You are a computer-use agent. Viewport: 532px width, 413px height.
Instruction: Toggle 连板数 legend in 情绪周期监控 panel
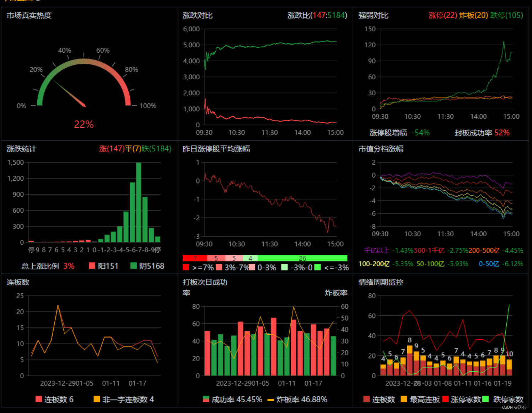(379, 399)
